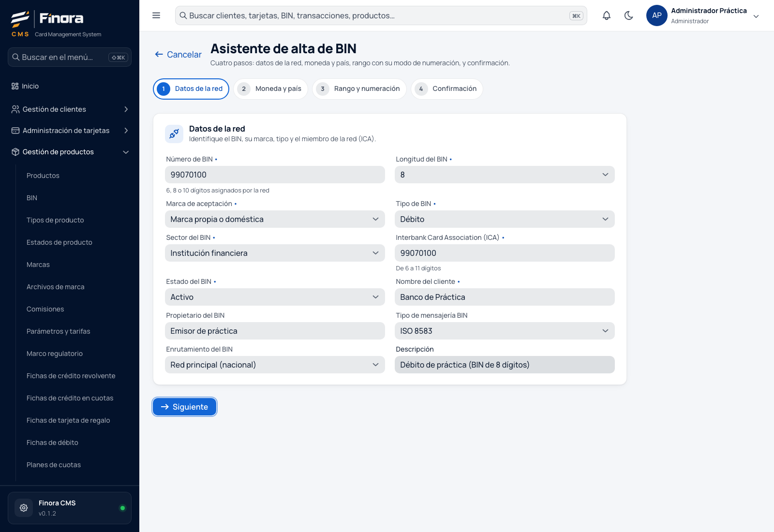
Task: Click the Finora CMS logo
Action: click(47, 23)
